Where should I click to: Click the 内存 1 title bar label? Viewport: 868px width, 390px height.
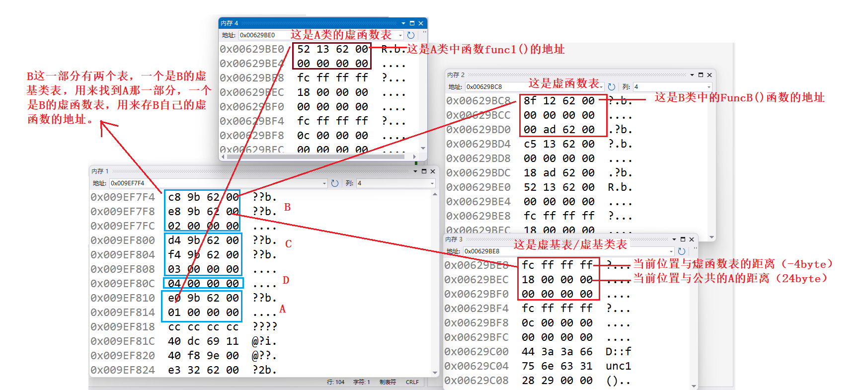(x=100, y=171)
